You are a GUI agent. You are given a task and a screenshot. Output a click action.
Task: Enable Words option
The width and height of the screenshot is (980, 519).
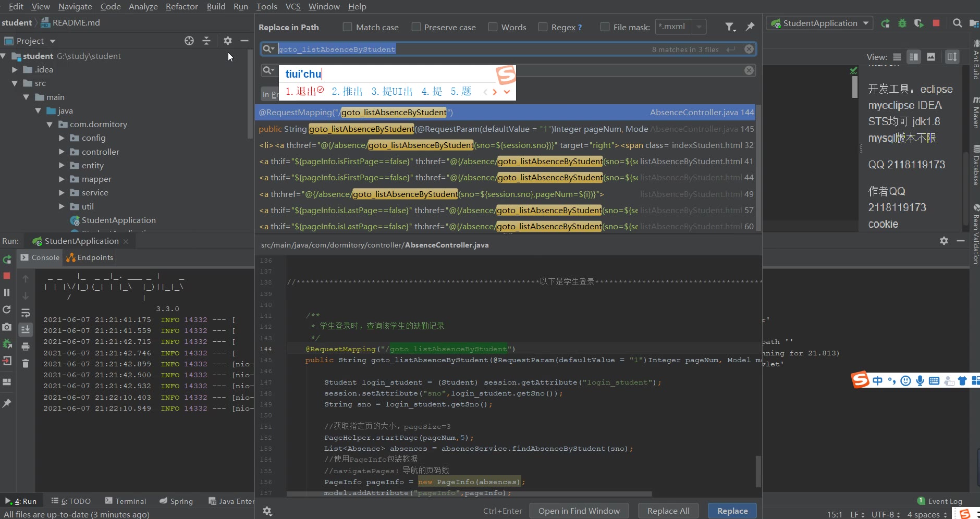(x=493, y=27)
